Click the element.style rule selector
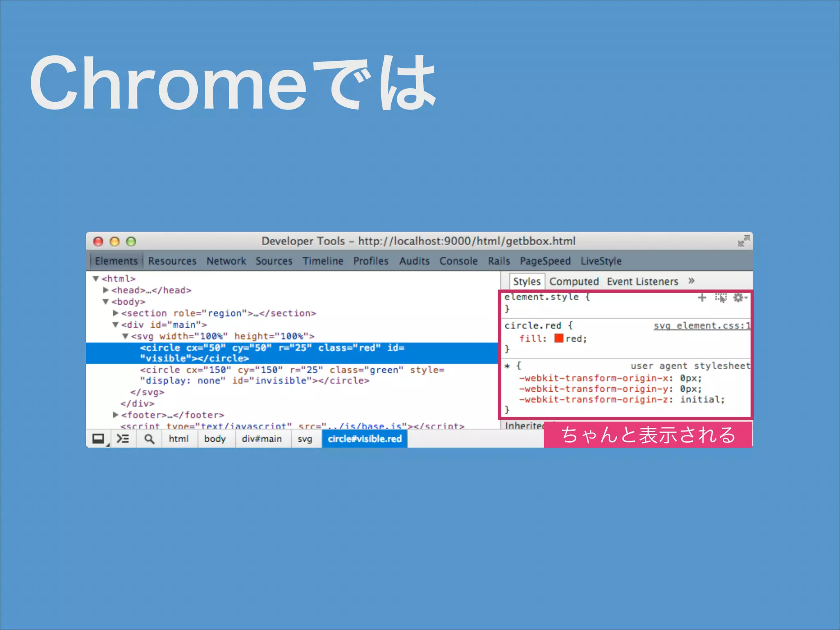Image resolution: width=840 pixels, height=630 pixels. tap(541, 297)
